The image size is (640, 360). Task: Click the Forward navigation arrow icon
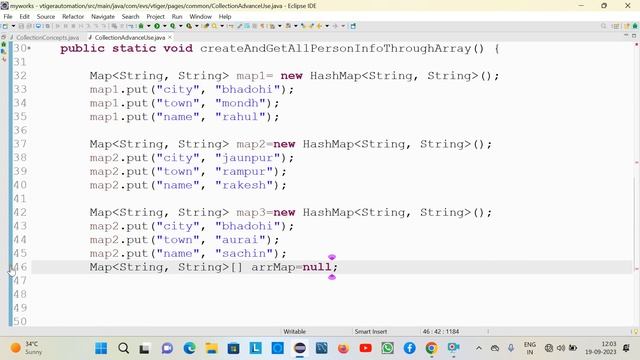coord(335,26)
